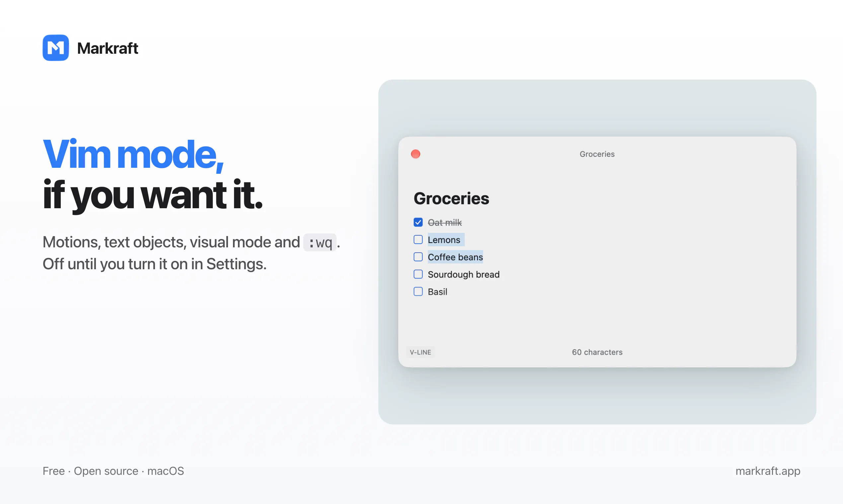Check off the Basil item
The height and width of the screenshot is (504, 843).
(418, 292)
